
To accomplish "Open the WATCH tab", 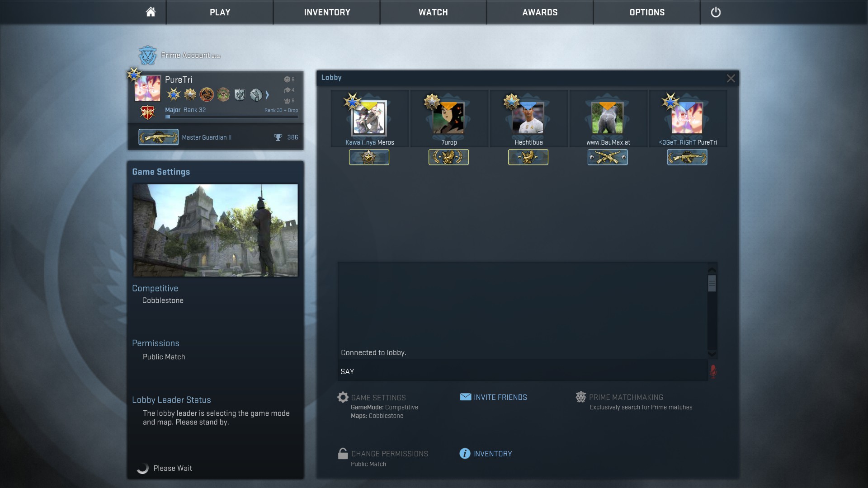I will [433, 12].
